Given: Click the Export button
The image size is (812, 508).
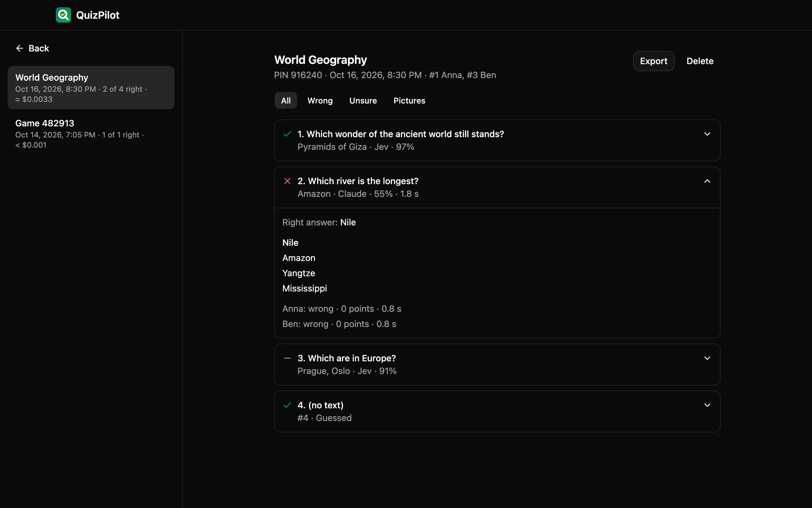Looking at the screenshot, I should pyautogui.click(x=654, y=61).
